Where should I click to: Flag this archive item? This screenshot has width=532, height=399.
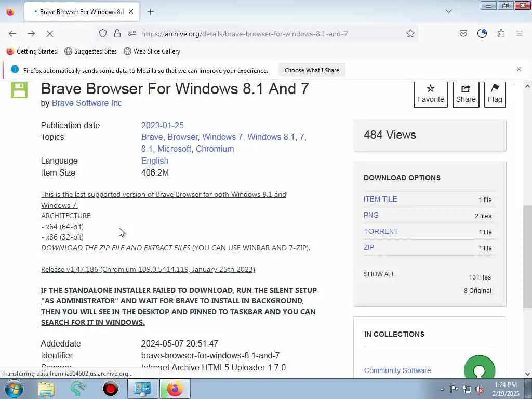pos(495,94)
